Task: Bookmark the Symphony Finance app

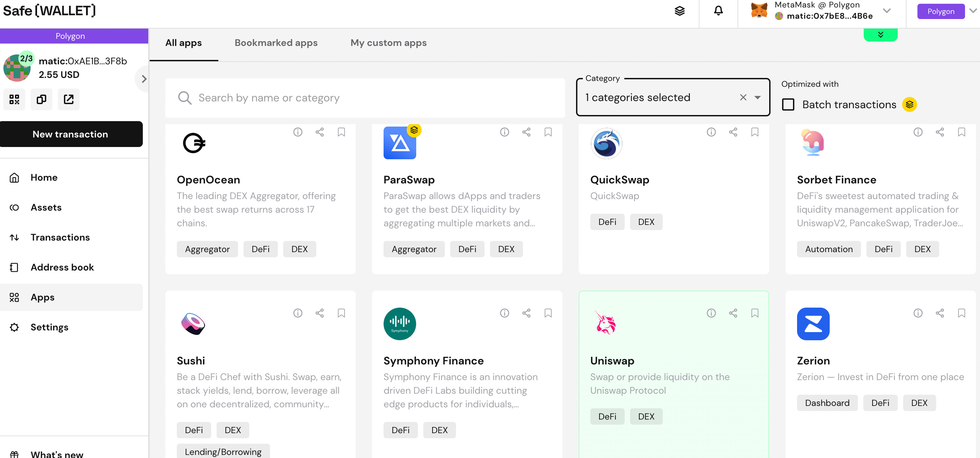Action: point(548,313)
